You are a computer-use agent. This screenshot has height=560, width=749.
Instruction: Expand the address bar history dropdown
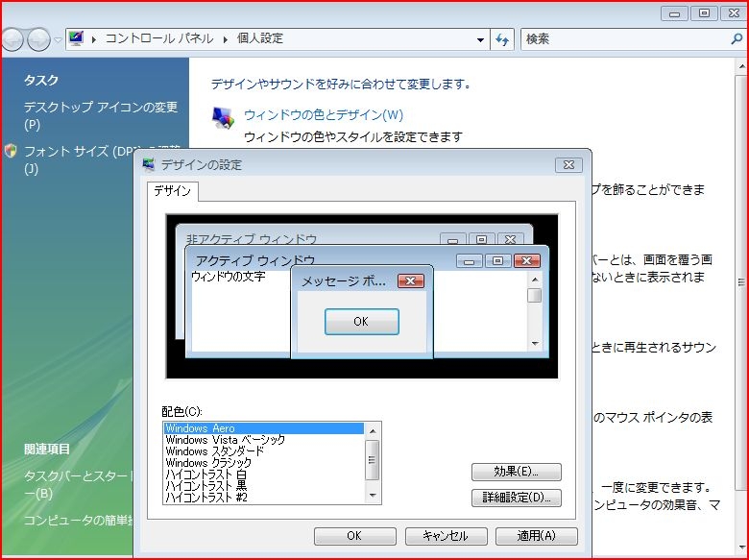[480, 39]
